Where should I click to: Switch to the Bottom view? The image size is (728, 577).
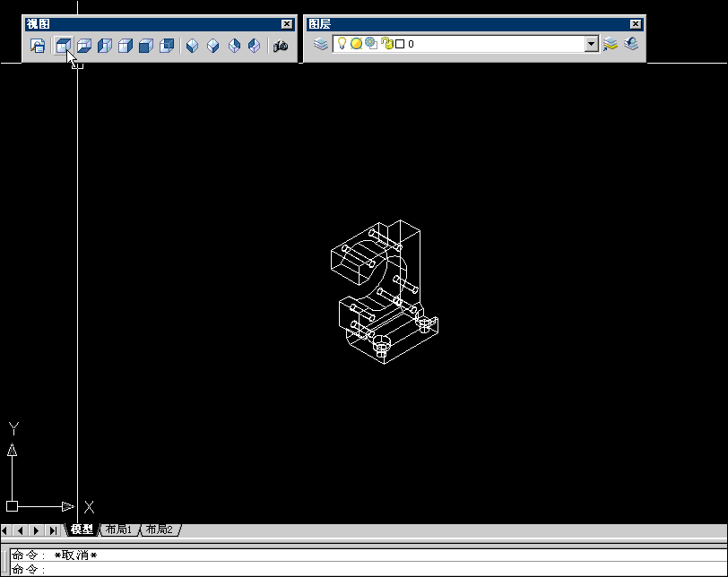click(84, 46)
